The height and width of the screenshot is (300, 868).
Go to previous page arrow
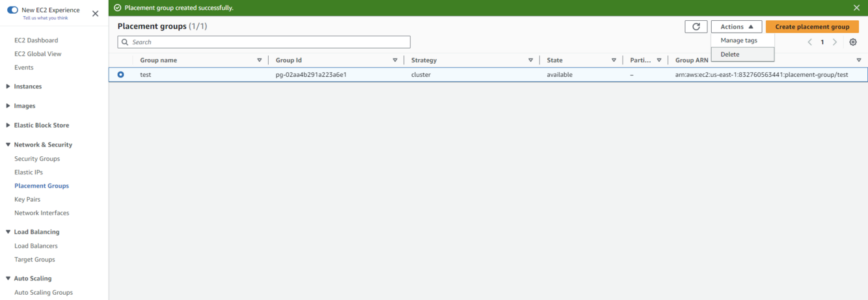pos(809,42)
